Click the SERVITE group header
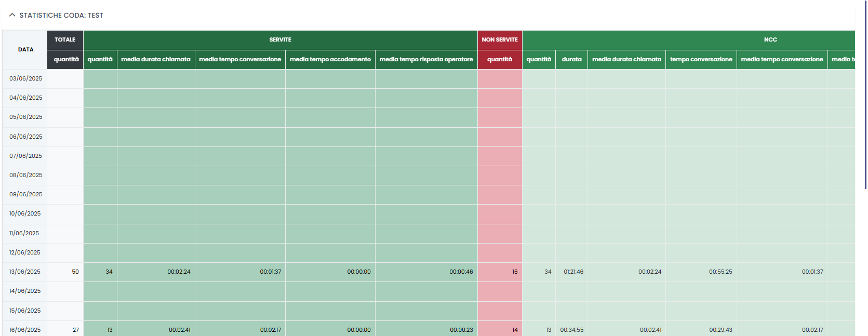868x336 pixels. tap(280, 40)
